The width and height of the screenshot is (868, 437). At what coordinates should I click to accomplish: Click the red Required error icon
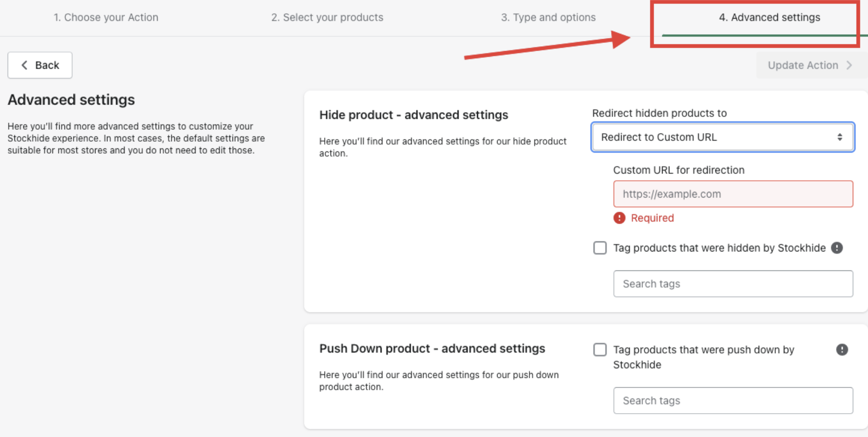pos(619,218)
